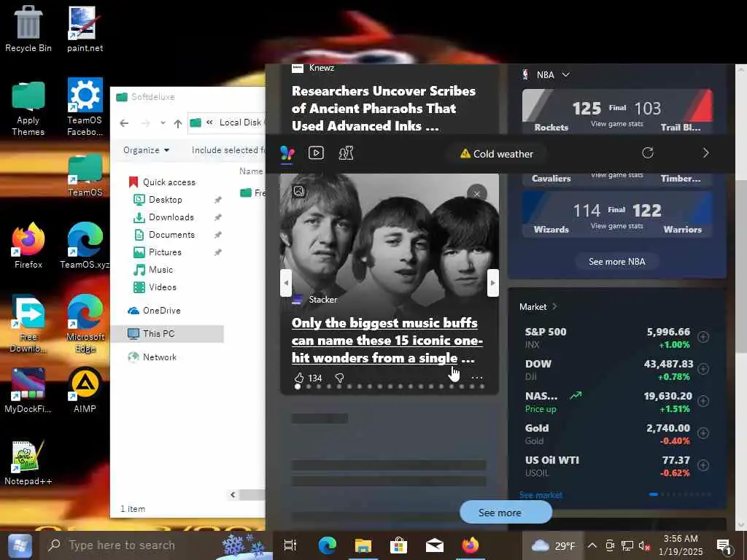
Task: Select the widgets Discover feed icon
Action: coord(287,153)
